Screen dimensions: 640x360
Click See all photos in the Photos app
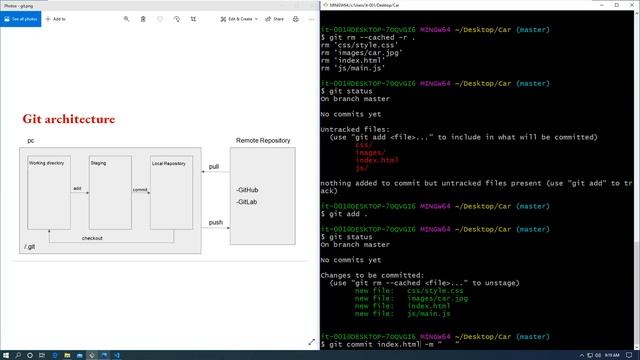tap(20, 19)
